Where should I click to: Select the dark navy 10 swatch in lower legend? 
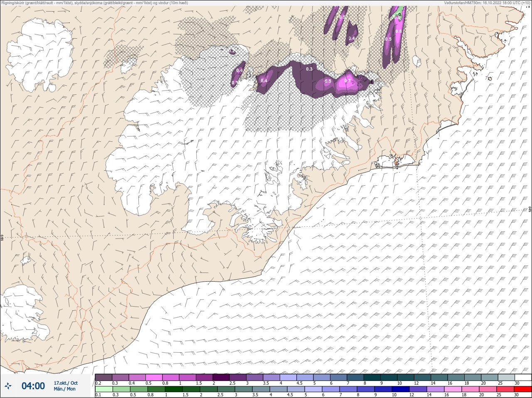click(x=401, y=389)
